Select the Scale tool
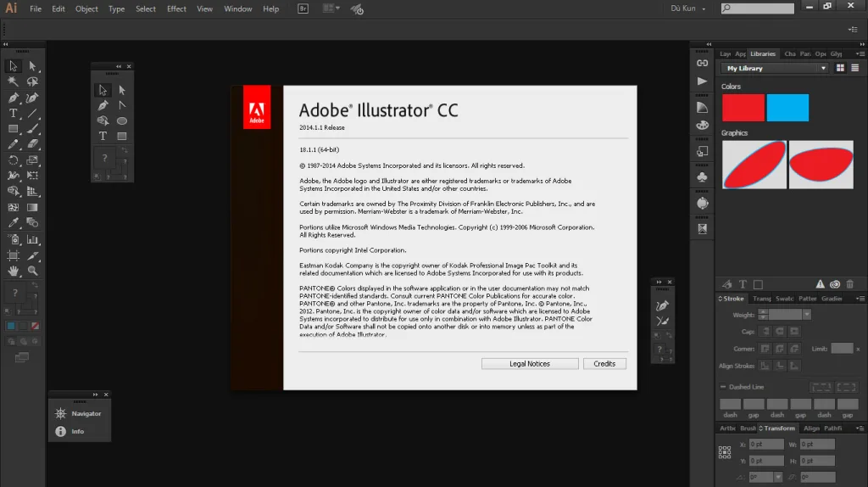868x487 pixels. 32,160
